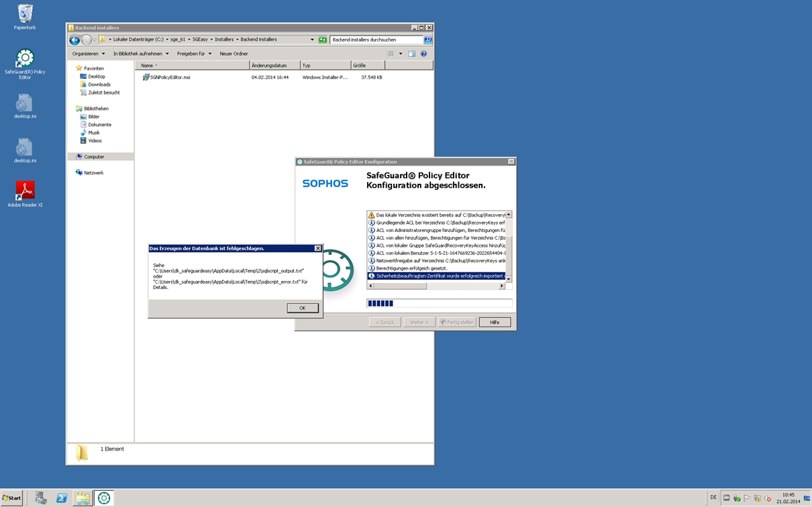Click the Server Manager taskbar icon
Screen dimensions: 812x507
tap(41, 498)
